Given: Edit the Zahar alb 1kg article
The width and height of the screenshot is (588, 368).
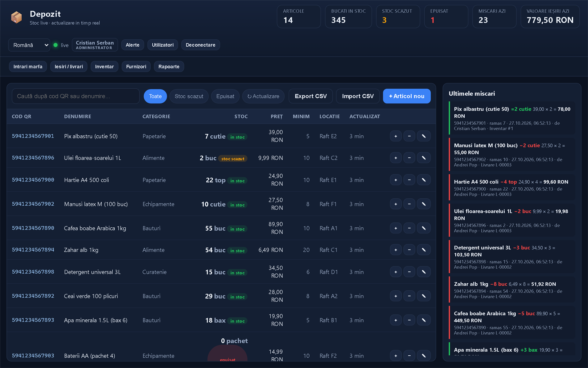Looking at the screenshot, I should pyautogui.click(x=424, y=250).
